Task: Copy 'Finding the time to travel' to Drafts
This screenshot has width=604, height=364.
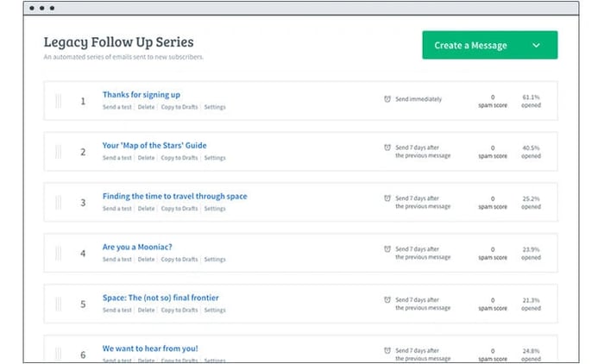Action: click(x=179, y=209)
